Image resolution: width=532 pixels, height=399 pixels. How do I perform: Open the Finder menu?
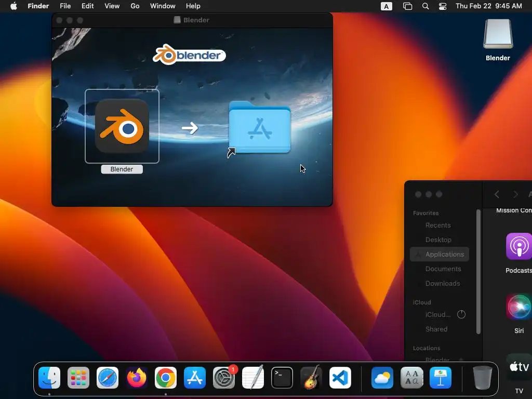point(38,6)
